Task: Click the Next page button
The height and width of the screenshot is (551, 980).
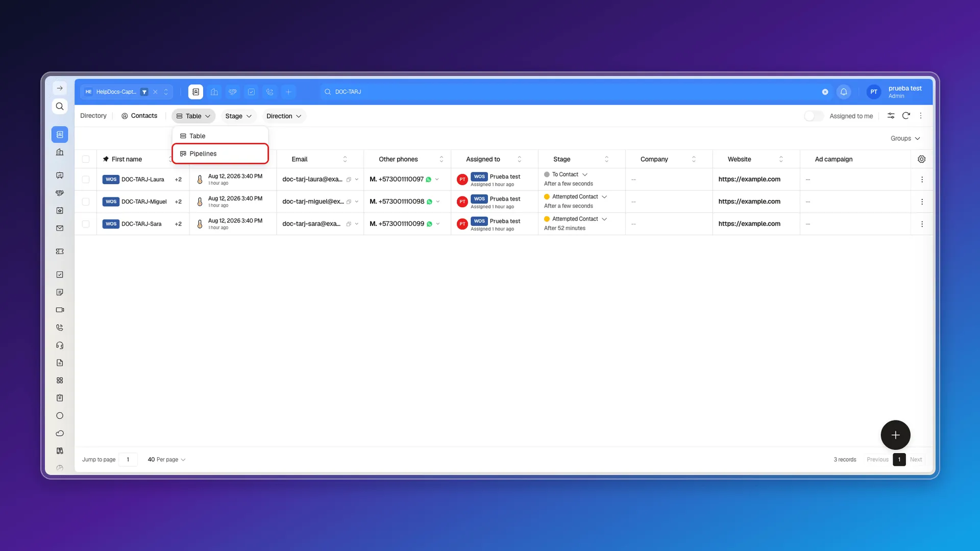Action: point(916,460)
